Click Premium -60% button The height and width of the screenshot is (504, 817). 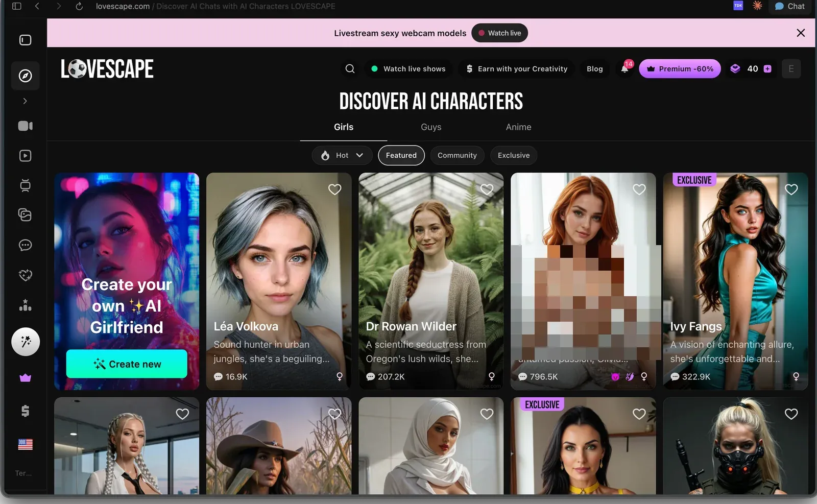[x=680, y=68]
